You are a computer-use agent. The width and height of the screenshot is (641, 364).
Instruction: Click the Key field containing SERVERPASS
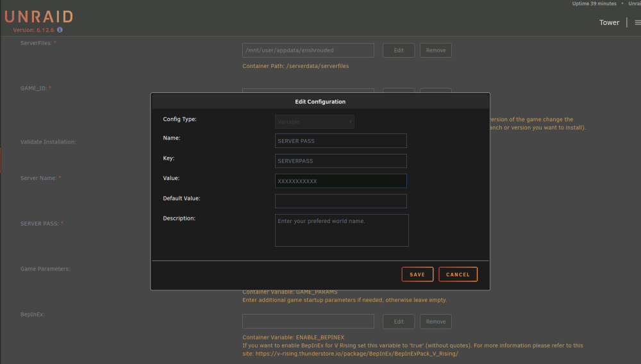[340, 161]
